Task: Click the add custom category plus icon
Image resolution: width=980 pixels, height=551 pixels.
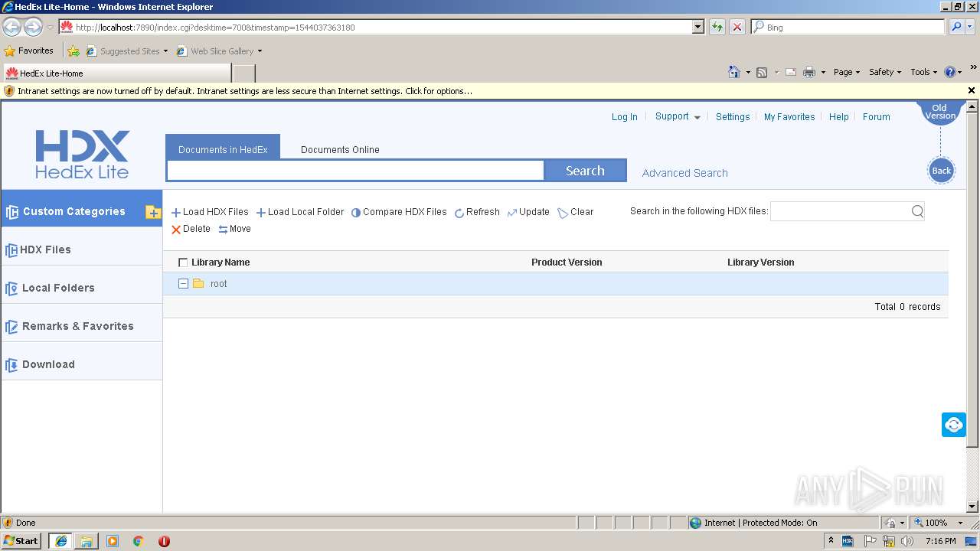Action: 152,212
